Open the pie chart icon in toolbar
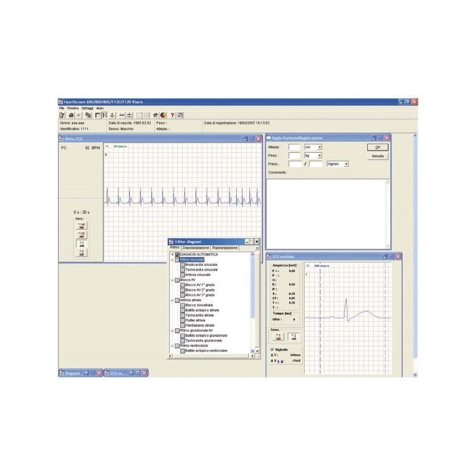476x476 pixels. click(162, 115)
